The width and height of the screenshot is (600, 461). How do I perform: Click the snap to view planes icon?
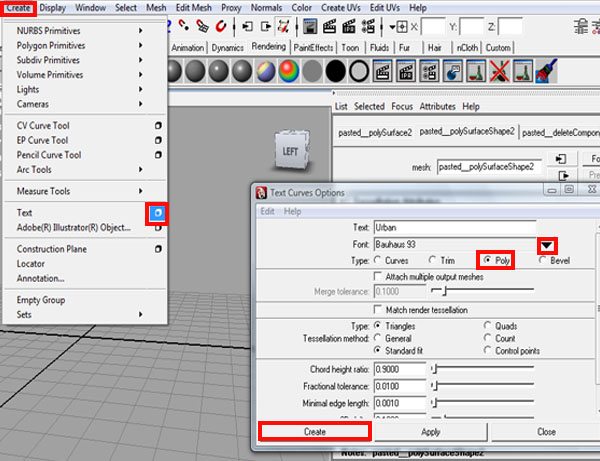[202, 26]
